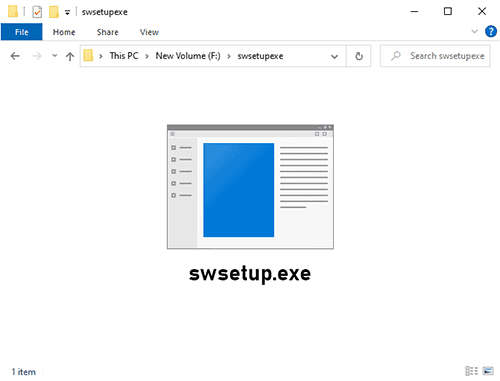The image size is (500, 381).
Task: Minimize the swsetupexe window
Action: click(x=414, y=12)
